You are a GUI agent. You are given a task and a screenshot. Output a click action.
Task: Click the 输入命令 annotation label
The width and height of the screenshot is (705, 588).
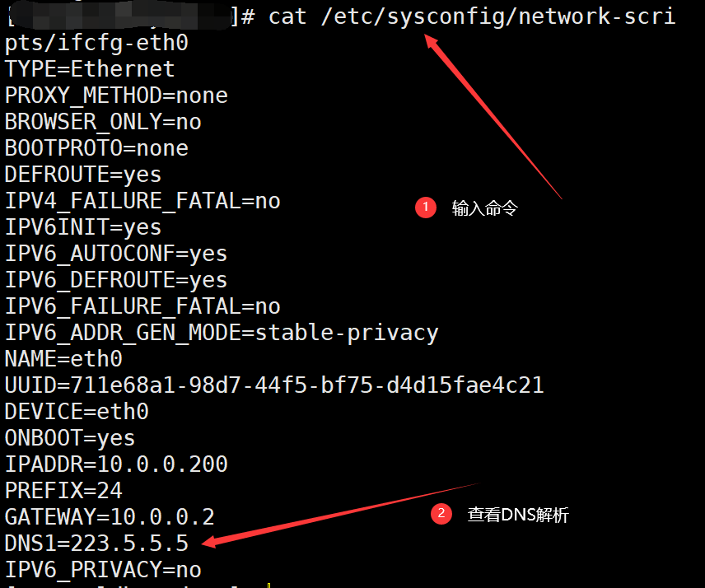pyautogui.click(x=484, y=208)
